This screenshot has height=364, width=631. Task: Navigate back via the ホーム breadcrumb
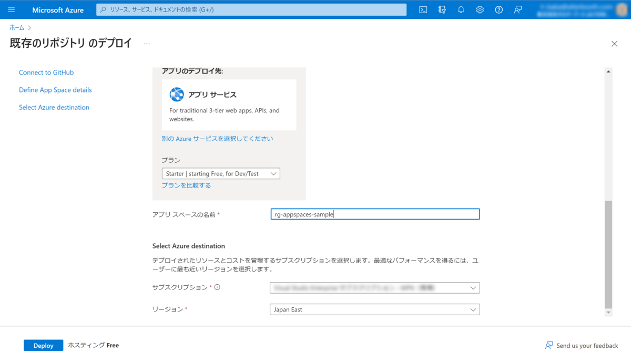(x=16, y=27)
